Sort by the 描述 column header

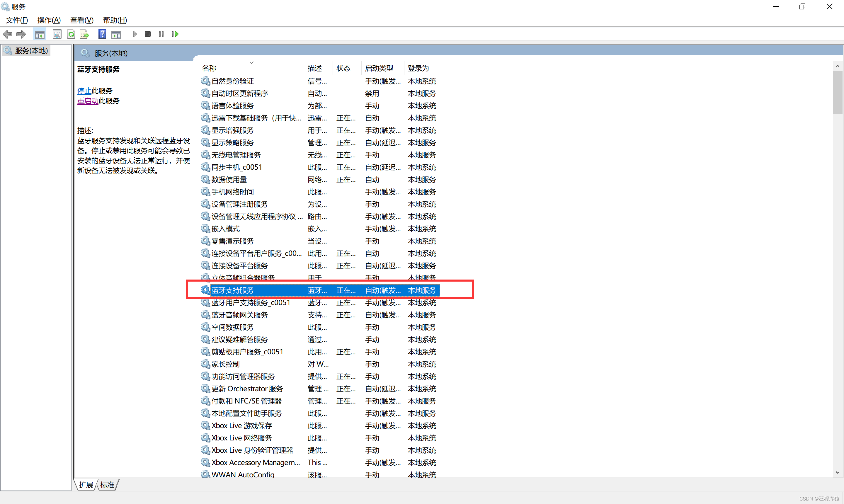(318, 68)
